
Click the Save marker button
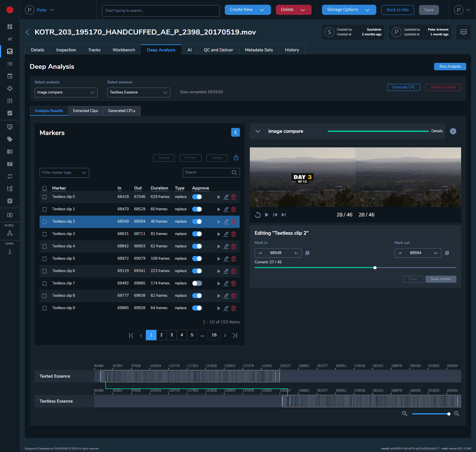440,279
